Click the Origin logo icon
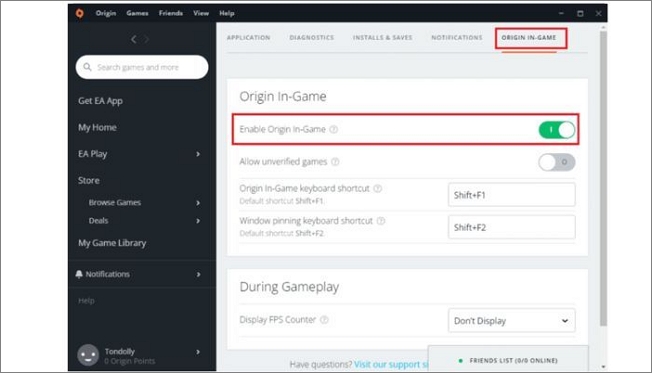652x373 pixels. pos(79,13)
